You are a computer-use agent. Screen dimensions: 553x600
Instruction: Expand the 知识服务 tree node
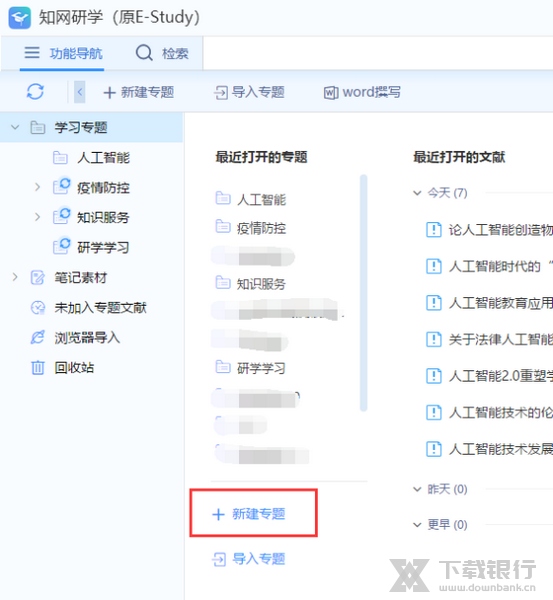[x=37, y=217]
